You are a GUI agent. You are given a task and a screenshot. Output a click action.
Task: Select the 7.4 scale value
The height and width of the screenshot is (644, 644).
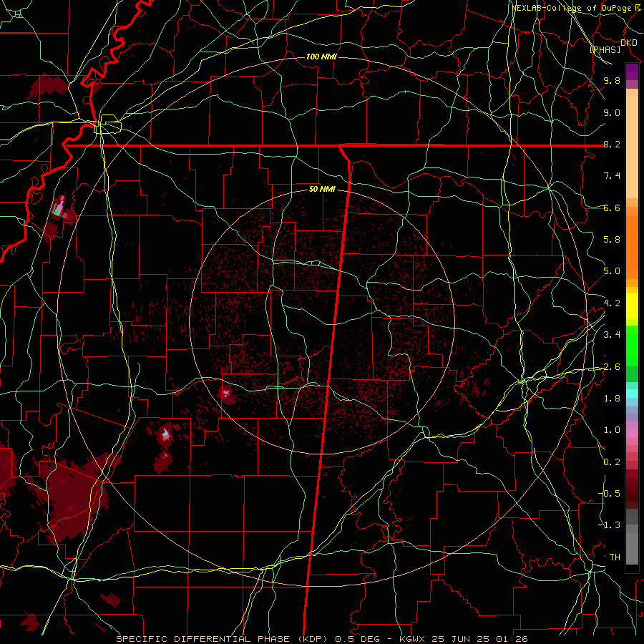(612, 176)
